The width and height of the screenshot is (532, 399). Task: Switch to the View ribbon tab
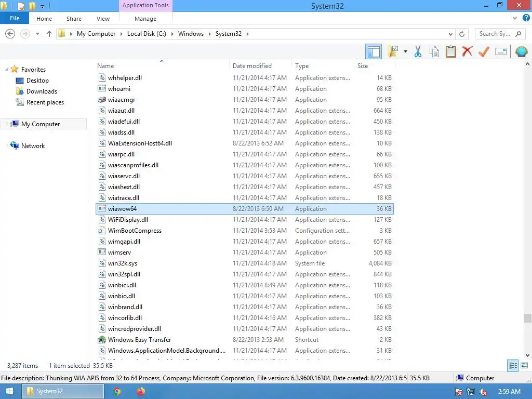click(103, 19)
